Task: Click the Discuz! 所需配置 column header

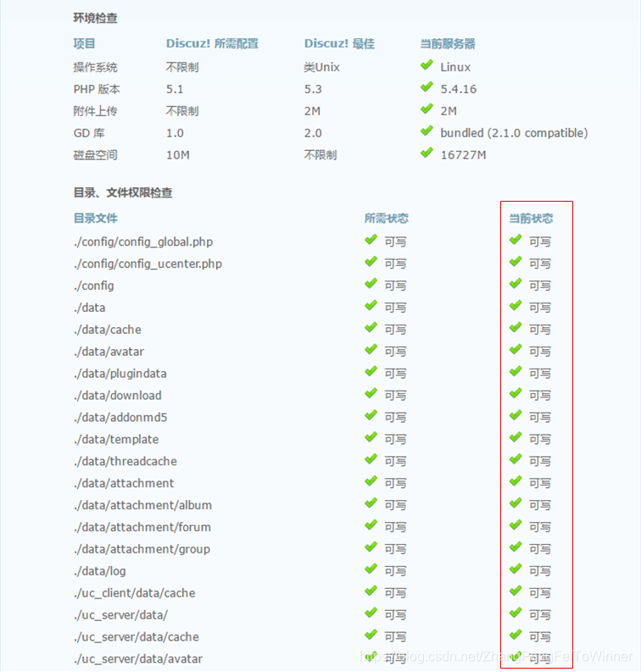Action: [212, 44]
